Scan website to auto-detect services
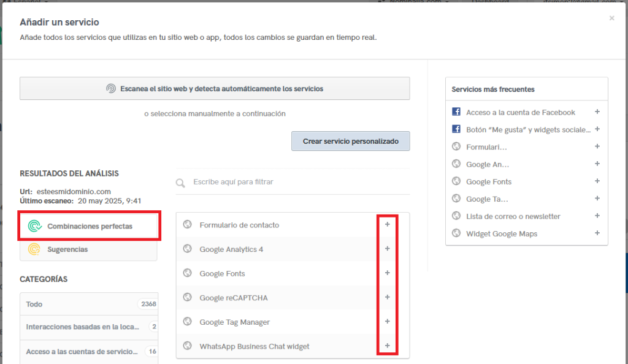 [x=215, y=88]
